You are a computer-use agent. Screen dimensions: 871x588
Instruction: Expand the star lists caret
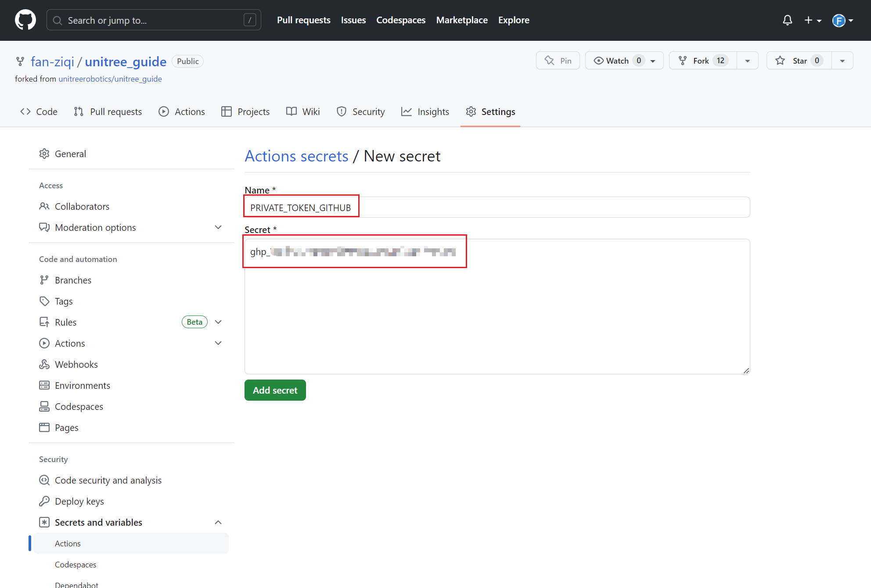(x=842, y=61)
